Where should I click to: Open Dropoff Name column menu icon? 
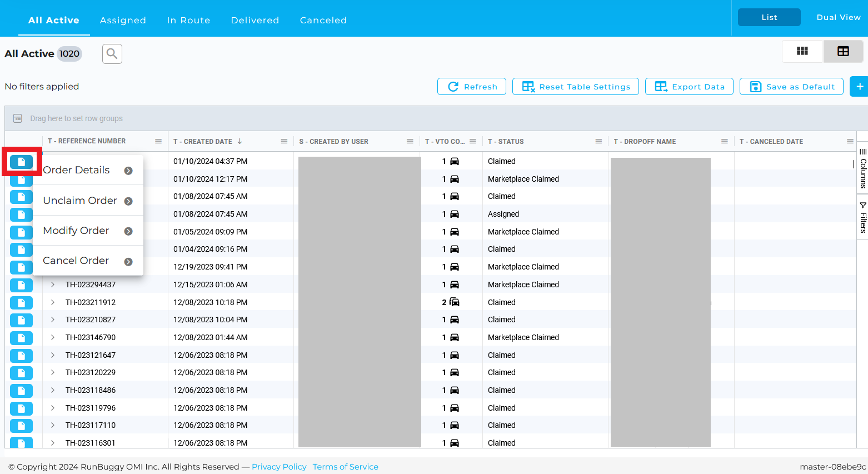point(725,141)
